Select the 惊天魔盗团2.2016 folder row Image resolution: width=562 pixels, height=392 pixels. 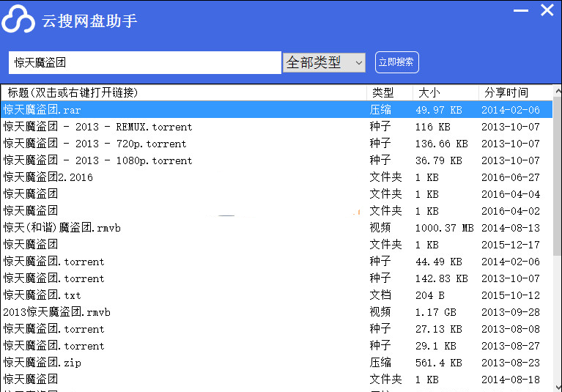276,177
